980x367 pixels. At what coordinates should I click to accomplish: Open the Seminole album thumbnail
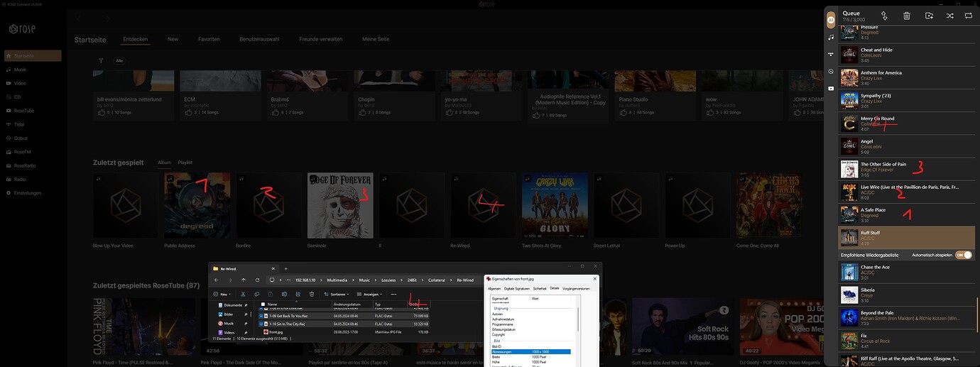(340, 205)
